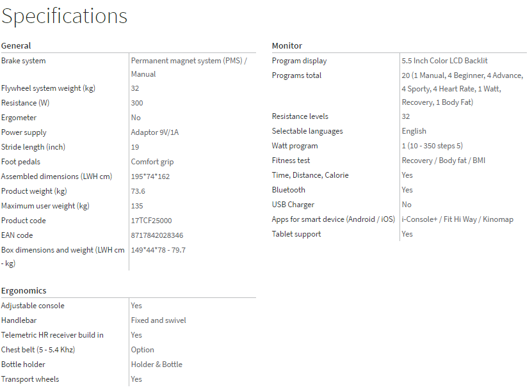Viewport: 532px width, 392px height.
Task: Click the USB Charger label
Action: tap(293, 205)
